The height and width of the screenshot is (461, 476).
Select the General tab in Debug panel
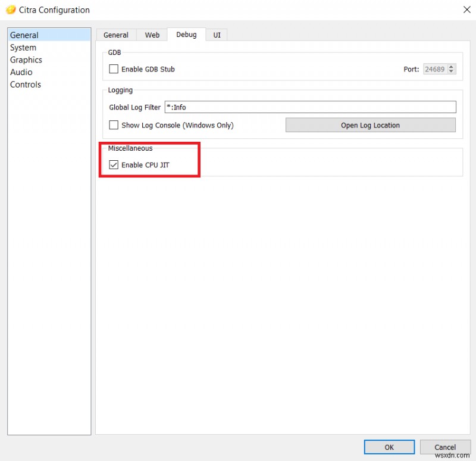[x=116, y=35]
